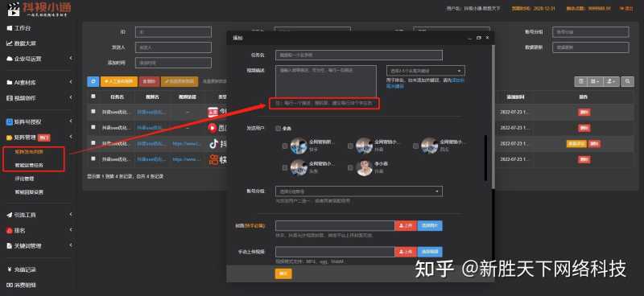Click the Xigua platform icon in second row
Viewport: 644px width, 296px height.
(x=213, y=128)
